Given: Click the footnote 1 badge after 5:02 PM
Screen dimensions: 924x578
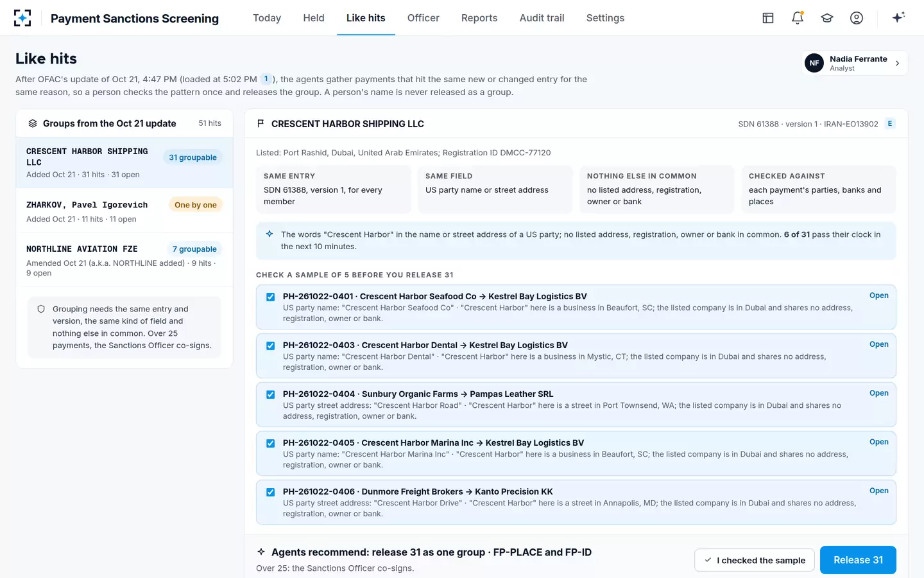Looking at the screenshot, I should 266,79.
